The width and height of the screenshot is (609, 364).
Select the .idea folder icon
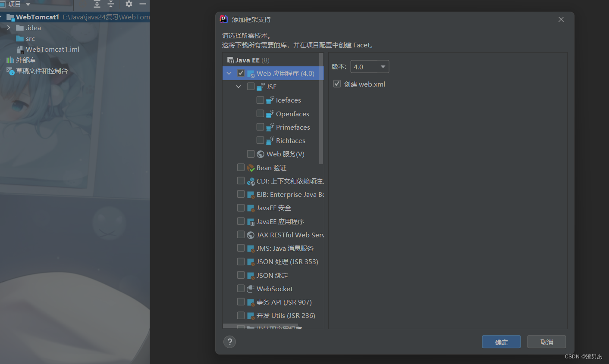[x=20, y=28]
